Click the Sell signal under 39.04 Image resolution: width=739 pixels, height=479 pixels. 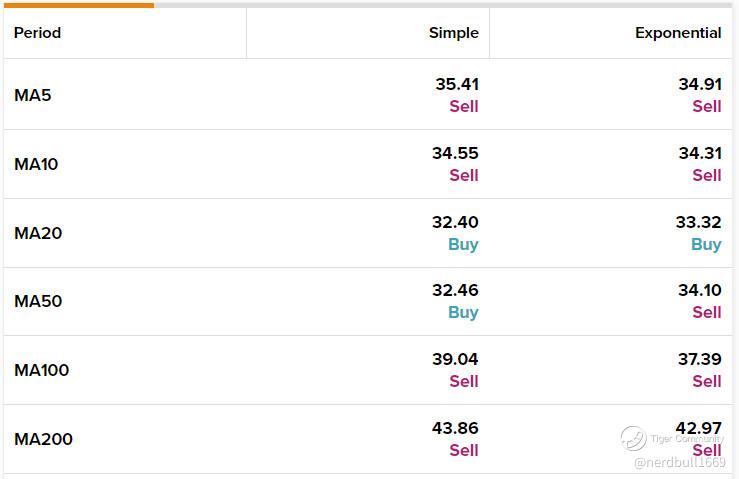[464, 381]
